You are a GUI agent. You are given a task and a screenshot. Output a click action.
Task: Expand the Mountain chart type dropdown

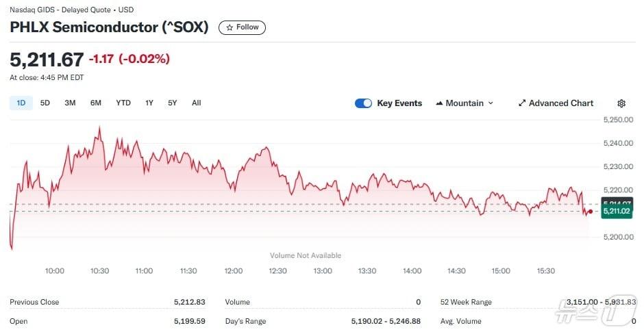tap(465, 103)
